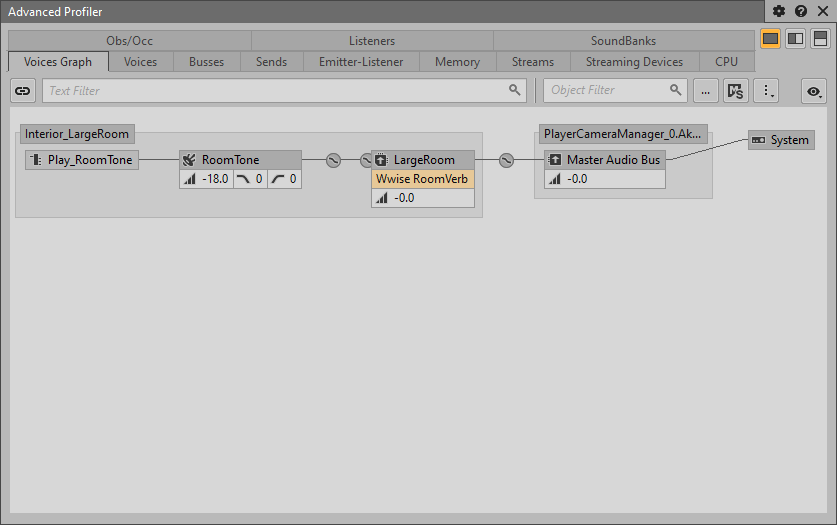837x525 pixels.
Task: Switch to side-by-side split layout
Action: [795, 38]
